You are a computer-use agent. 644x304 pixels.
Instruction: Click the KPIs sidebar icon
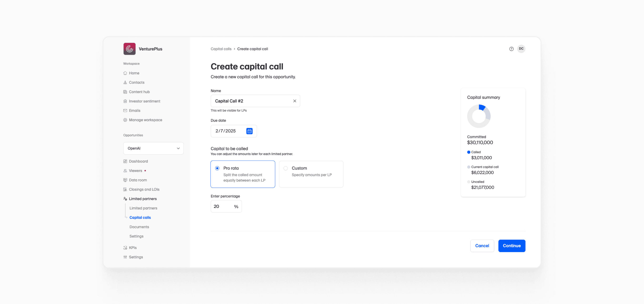coord(125,248)
